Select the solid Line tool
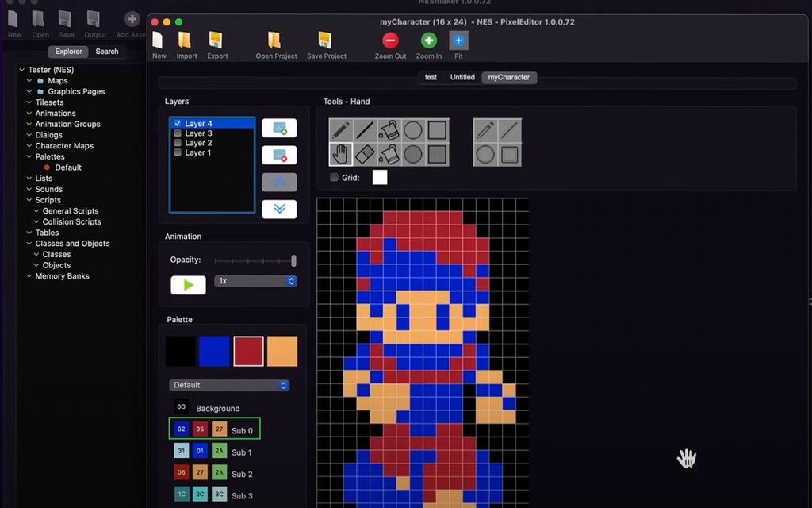Screen dimensions: 812x508 (x=365, y=130)
